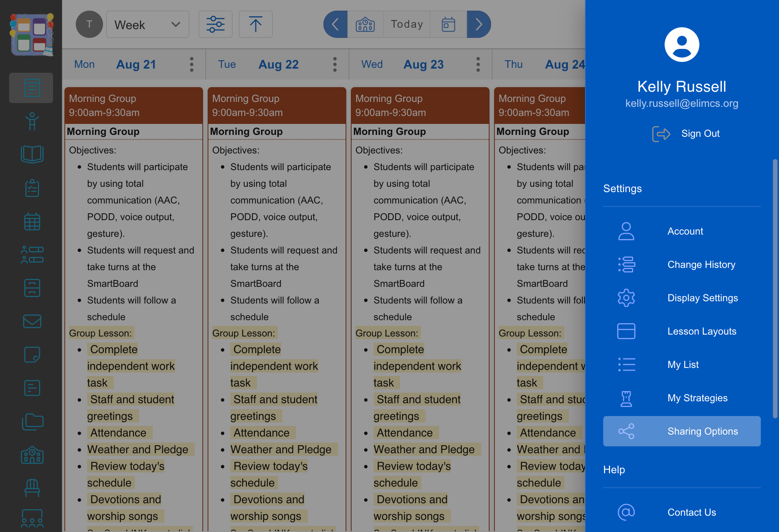Open Change History
779x532 pixels.
click(682, 264)
